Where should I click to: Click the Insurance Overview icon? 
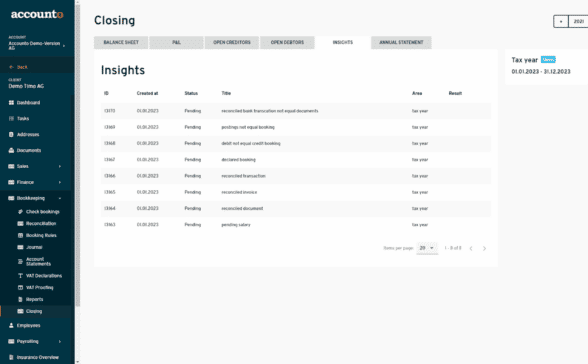click(x=11, y=357)
